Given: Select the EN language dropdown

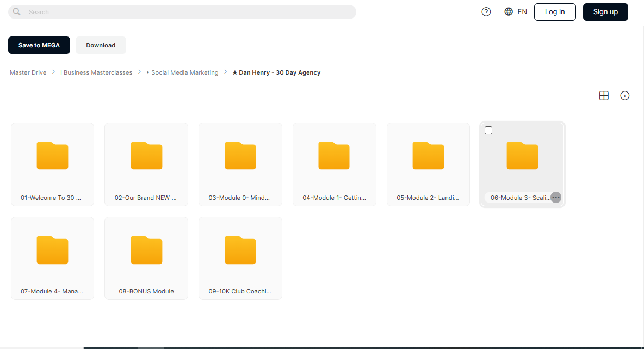Looking at the screenshot, I should tap(522, 12).
